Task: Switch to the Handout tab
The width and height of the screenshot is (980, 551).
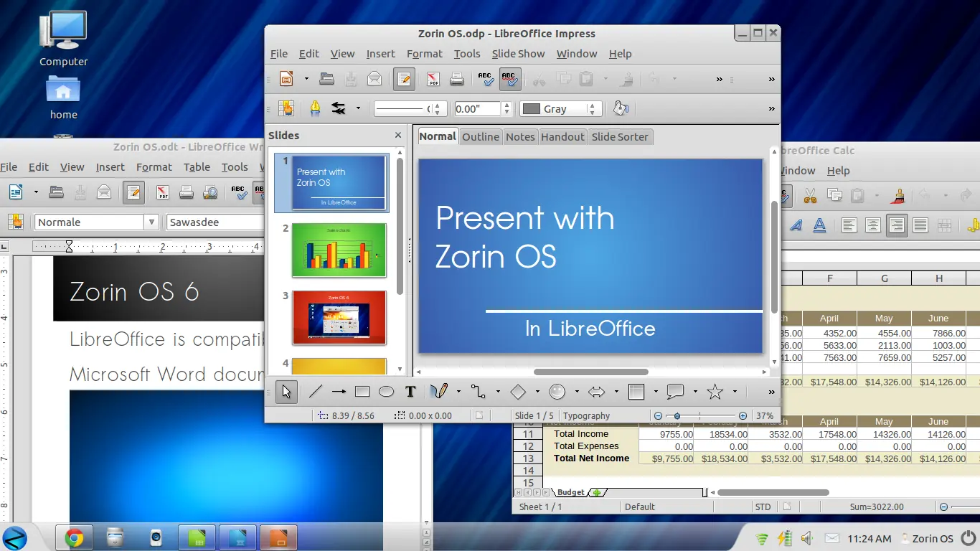Action: [562, 136]
